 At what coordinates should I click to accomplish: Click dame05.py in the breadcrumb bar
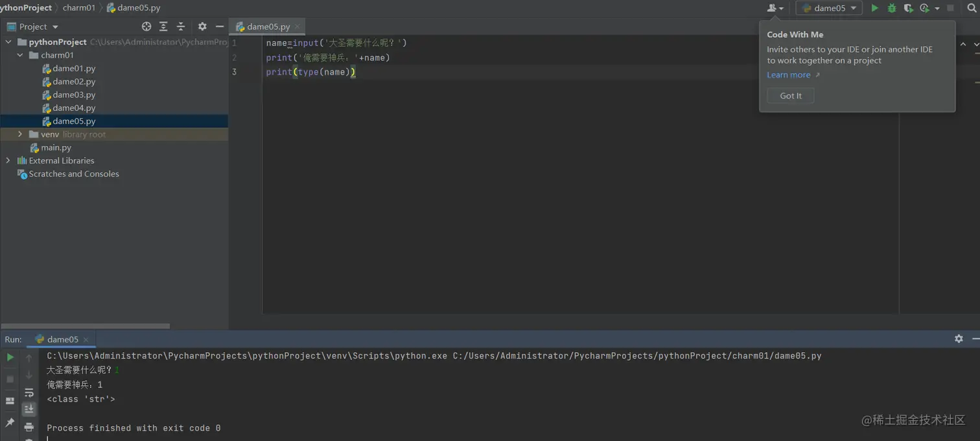click(134, 8)
